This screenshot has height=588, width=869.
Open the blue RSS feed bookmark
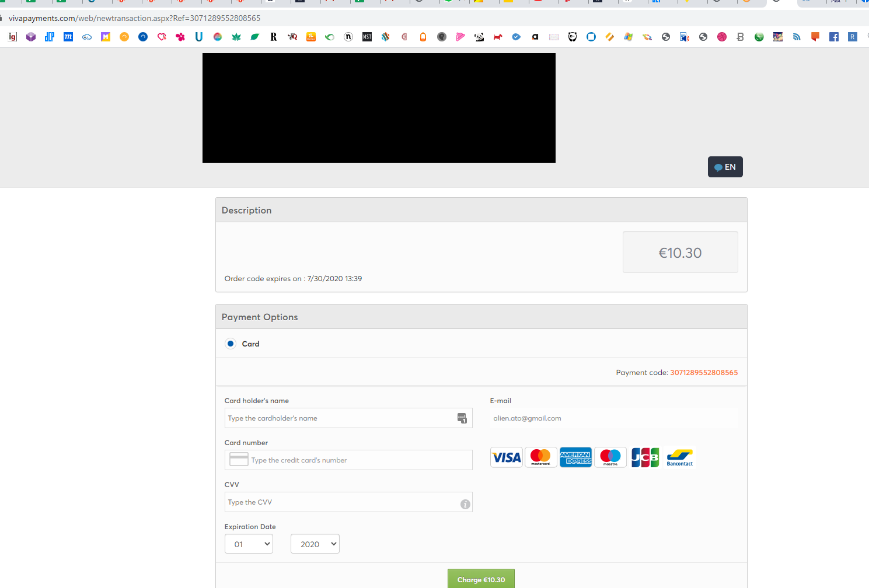click(796, 36)
